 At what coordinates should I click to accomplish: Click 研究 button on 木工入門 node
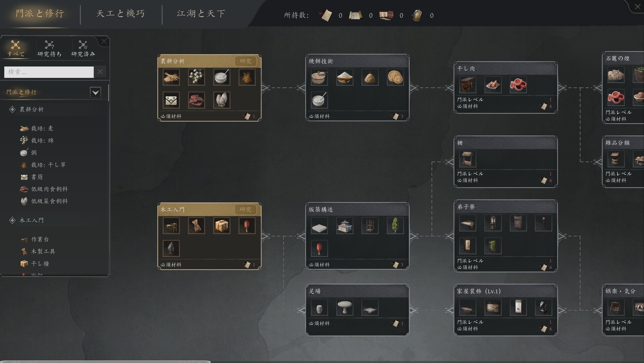(246, 209)
